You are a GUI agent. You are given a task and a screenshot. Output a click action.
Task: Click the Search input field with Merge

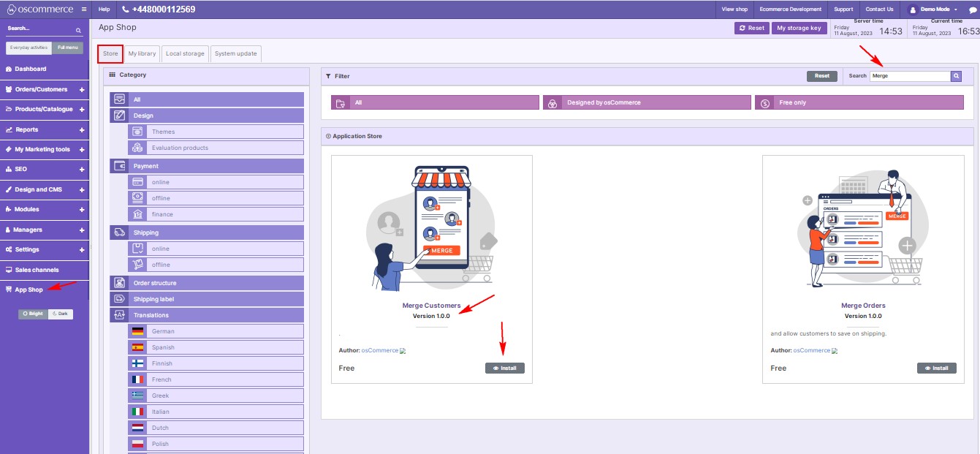[x=909, y=76]
